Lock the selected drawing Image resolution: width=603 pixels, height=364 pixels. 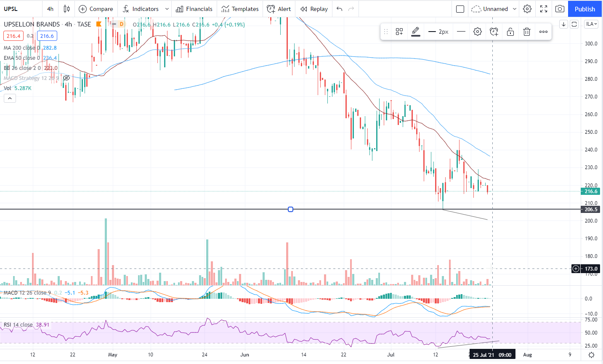(x=510, y=32)
